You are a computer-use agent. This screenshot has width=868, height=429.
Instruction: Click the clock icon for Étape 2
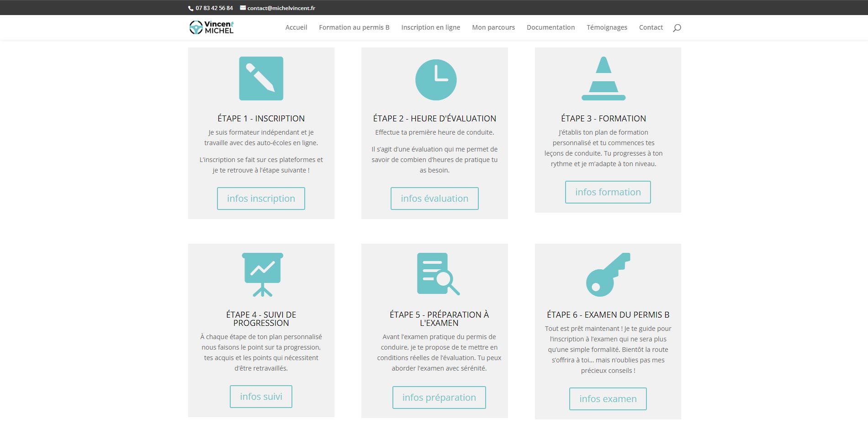point(436,80)
